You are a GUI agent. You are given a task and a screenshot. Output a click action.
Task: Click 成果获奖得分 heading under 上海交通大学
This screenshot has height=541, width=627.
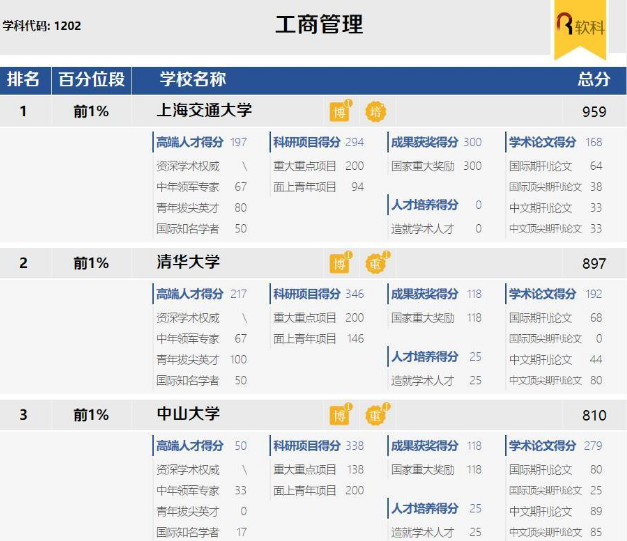click(425, 142)
